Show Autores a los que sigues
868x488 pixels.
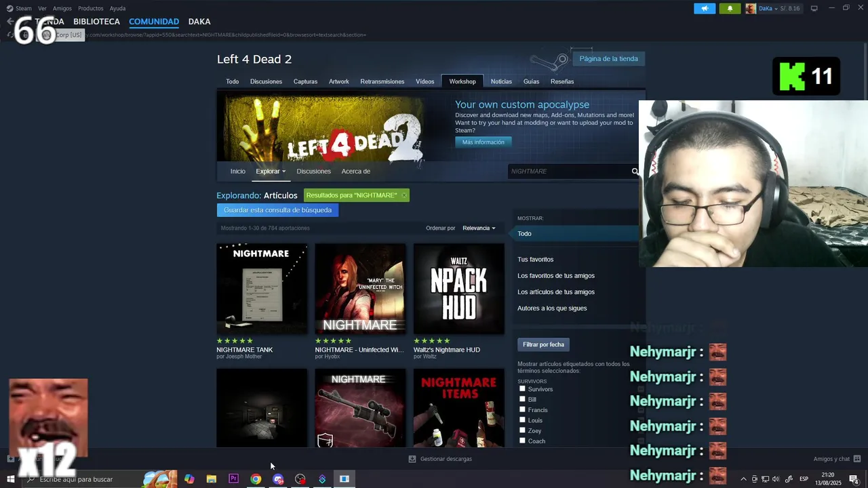(x=552, y=308)
